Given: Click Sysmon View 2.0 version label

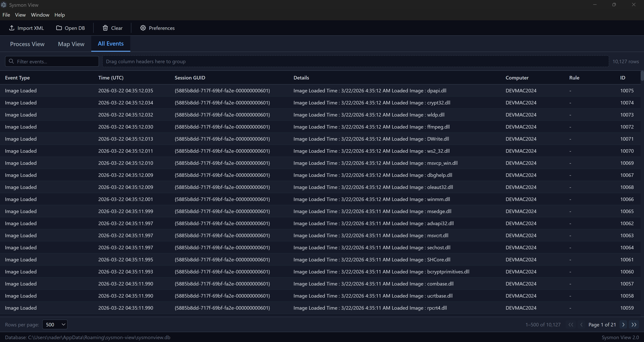Looking at the screenshot, I should point(620,337).
